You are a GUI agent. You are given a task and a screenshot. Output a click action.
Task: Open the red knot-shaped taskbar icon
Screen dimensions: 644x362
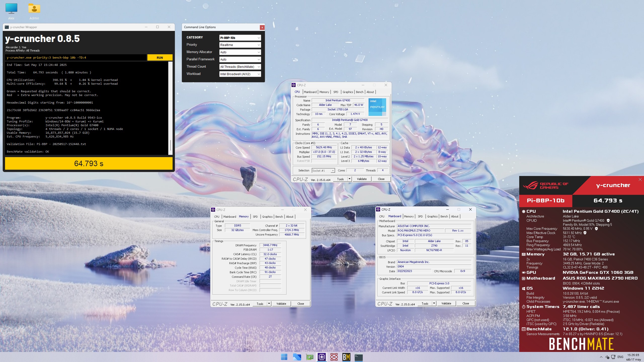tap(334, 357)
